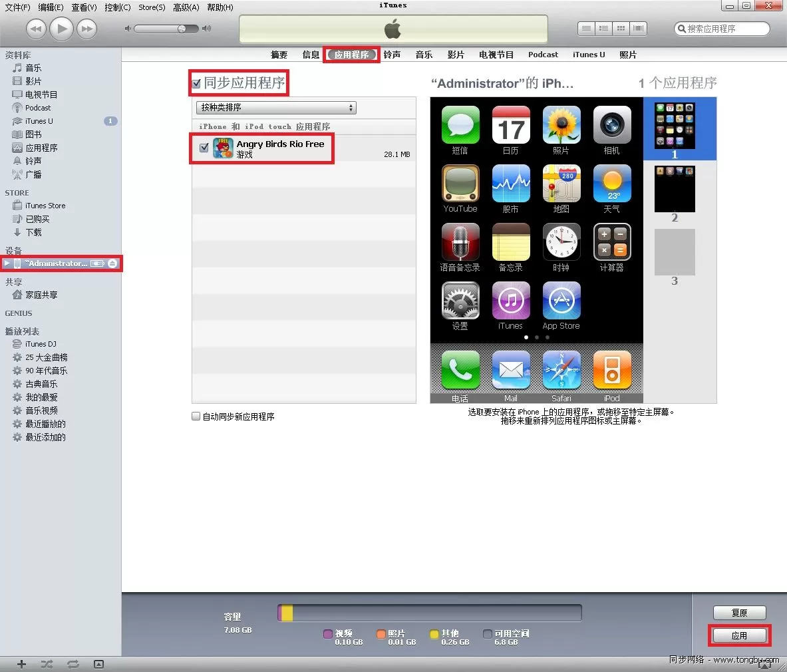
Task: Select 应用程序 in the library sidebar
Action: coord(41,148)
